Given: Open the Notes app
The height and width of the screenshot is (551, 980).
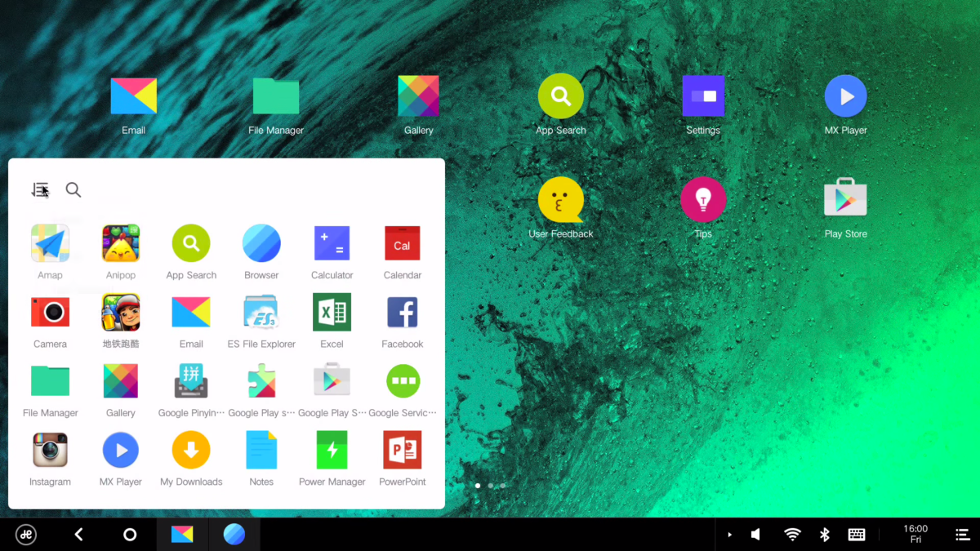Looking at the screenshot, I should tap(261, 450).
